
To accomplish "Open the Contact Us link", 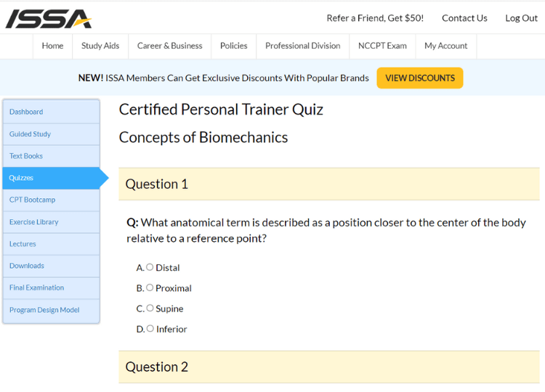I will tap(464, 18).
